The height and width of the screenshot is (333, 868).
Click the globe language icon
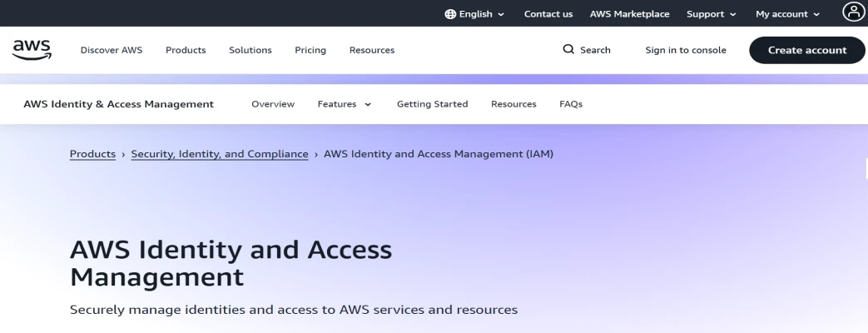(450, 14)
